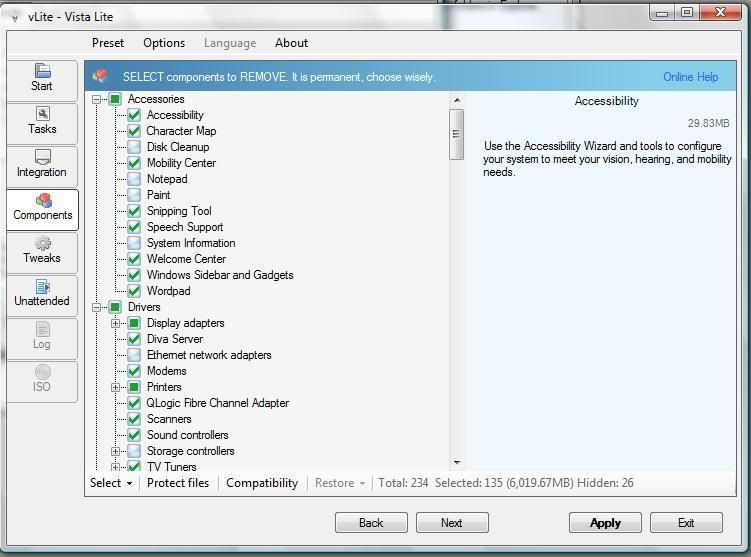Open the ISO section
Image resolution: width=751 pixels, height=557 pixels.
[x=42, y=382]
